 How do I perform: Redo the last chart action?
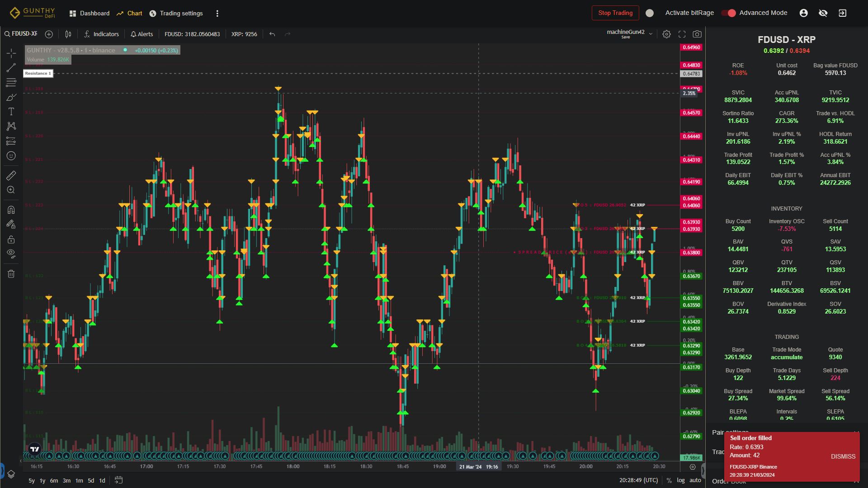(x=287, y=34)
